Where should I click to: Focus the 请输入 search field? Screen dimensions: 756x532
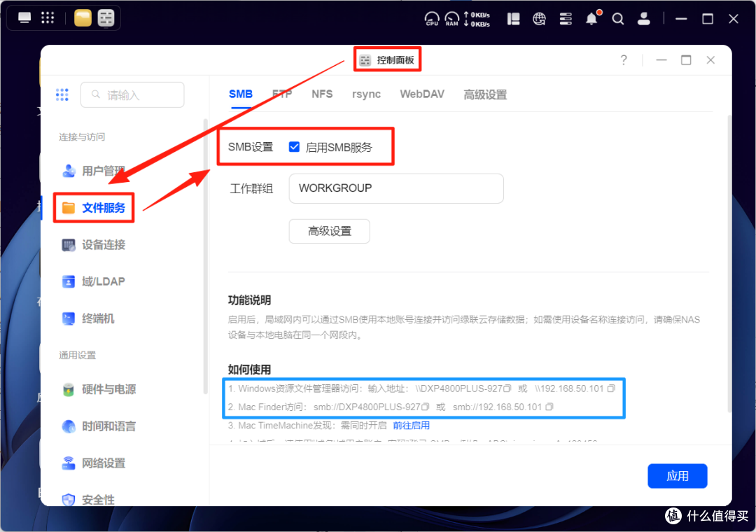pos(132,94)
